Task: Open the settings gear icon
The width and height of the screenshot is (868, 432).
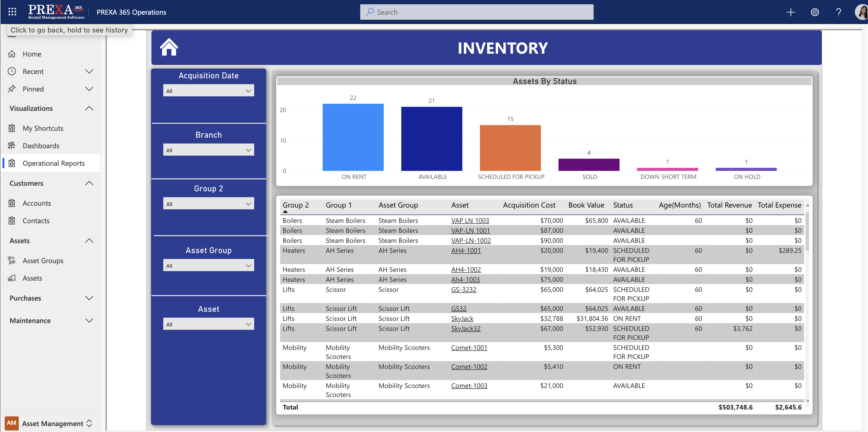Action: tap(815, 12)
